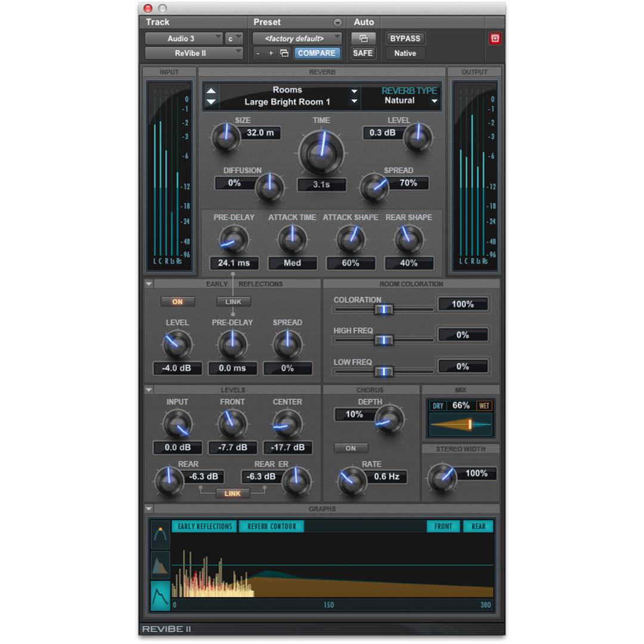
Task: Collapse the Levels section triangle
Action: pyautogui.click(x=149, y=390)
